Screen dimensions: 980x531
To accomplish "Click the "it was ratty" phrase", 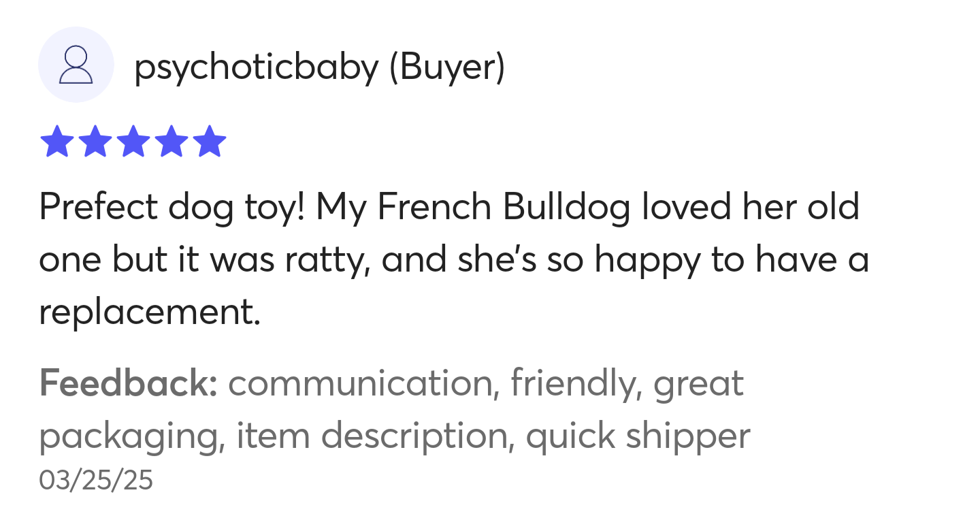I will [274, 259].
